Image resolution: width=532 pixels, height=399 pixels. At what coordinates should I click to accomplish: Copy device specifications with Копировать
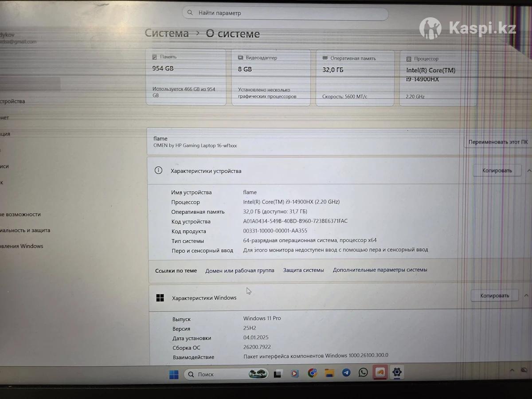tap(497, 171)
